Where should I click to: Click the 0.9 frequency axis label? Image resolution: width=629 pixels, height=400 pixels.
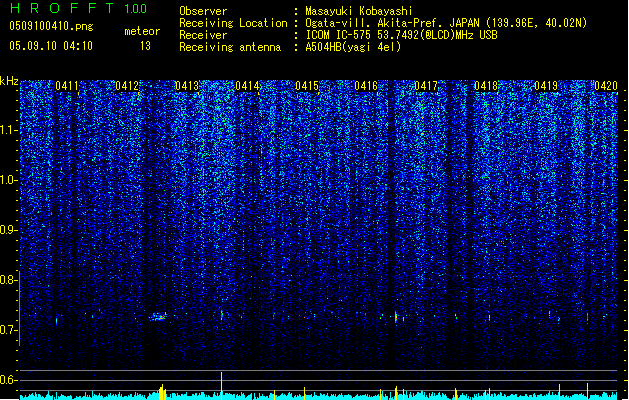click(9, 230)
